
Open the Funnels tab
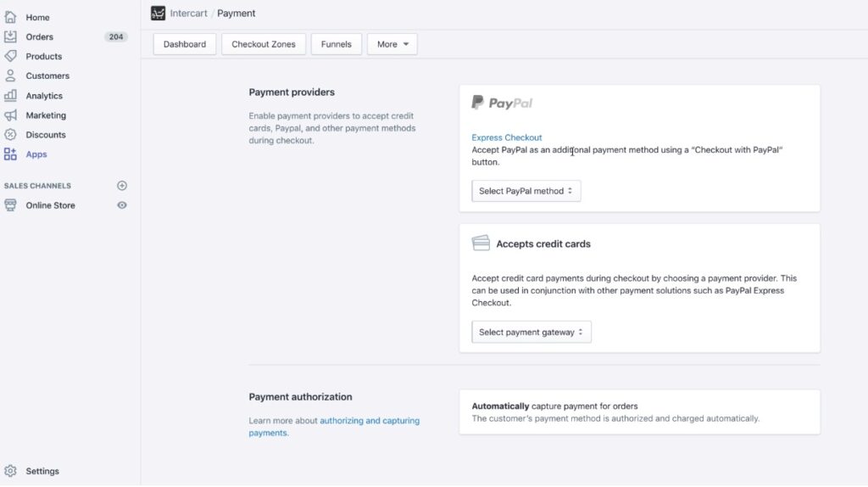336,44
